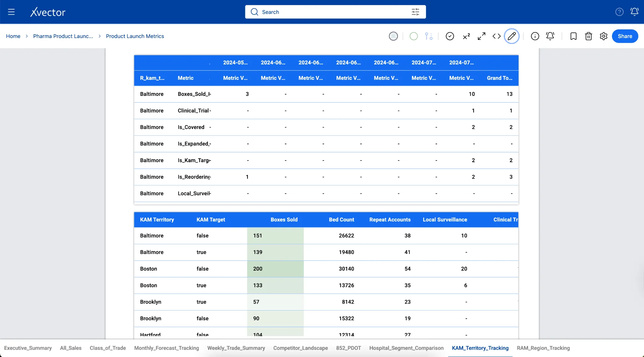Viewport: 644px width, 357px height.
Task: Click the Share button
Action: coord(625,36)
